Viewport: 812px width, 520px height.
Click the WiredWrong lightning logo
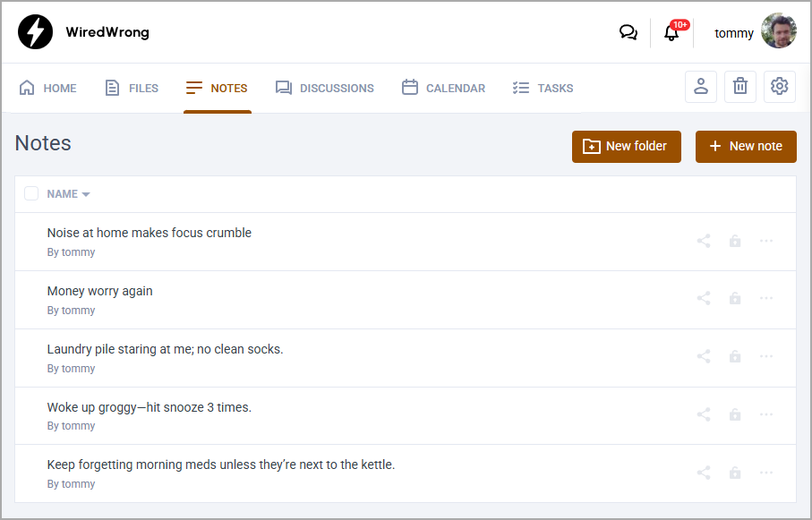coord(36,32)
